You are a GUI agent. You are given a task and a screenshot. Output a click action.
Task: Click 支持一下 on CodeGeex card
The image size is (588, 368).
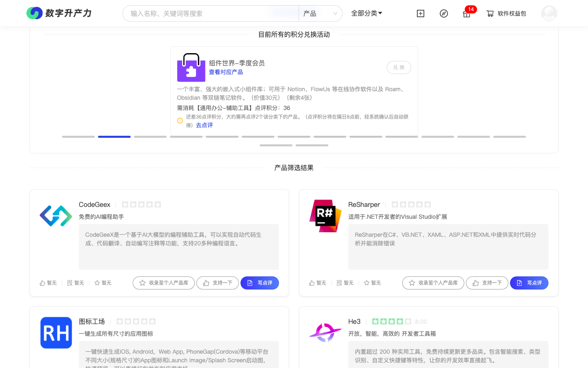(218, 283)
